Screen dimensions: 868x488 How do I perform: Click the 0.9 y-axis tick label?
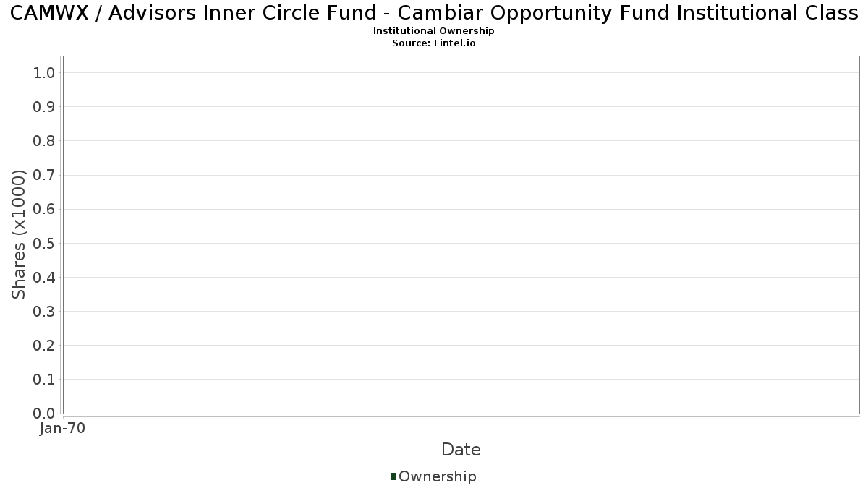pyautogui.click(x=44, y=107)
